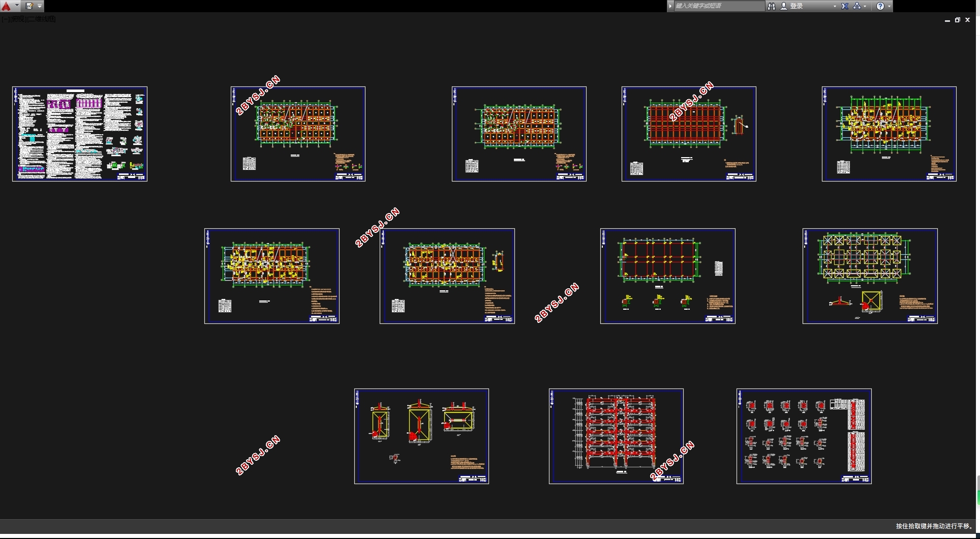This screenshot has height=539, width=980.
Task: Expand the Autodesk 360 dropdown arrow
Action: coord(865,6)
